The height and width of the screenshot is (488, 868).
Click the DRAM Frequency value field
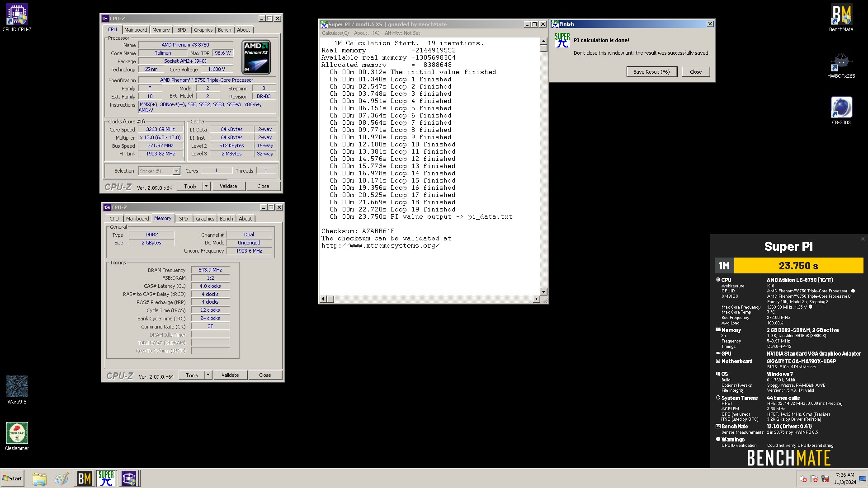210,270
